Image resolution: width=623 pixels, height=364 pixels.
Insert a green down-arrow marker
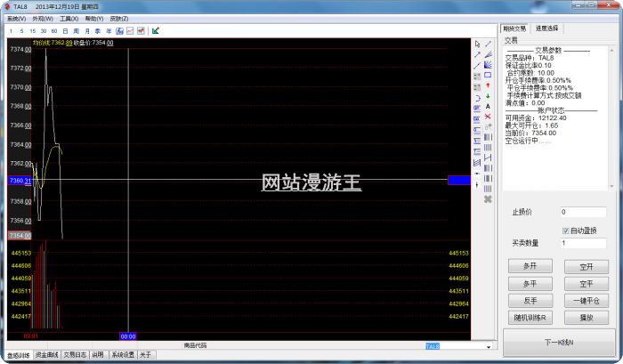[488, 96]
